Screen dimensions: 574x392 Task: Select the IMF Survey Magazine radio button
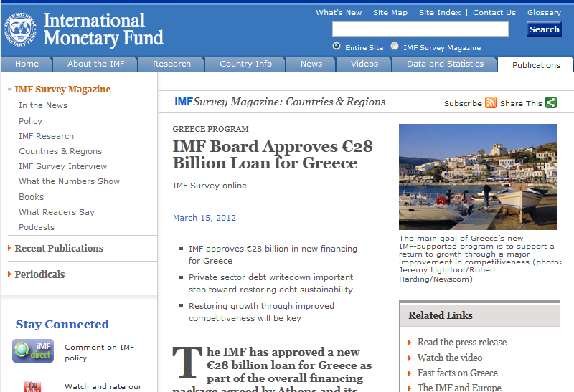(x=395, y=47)
